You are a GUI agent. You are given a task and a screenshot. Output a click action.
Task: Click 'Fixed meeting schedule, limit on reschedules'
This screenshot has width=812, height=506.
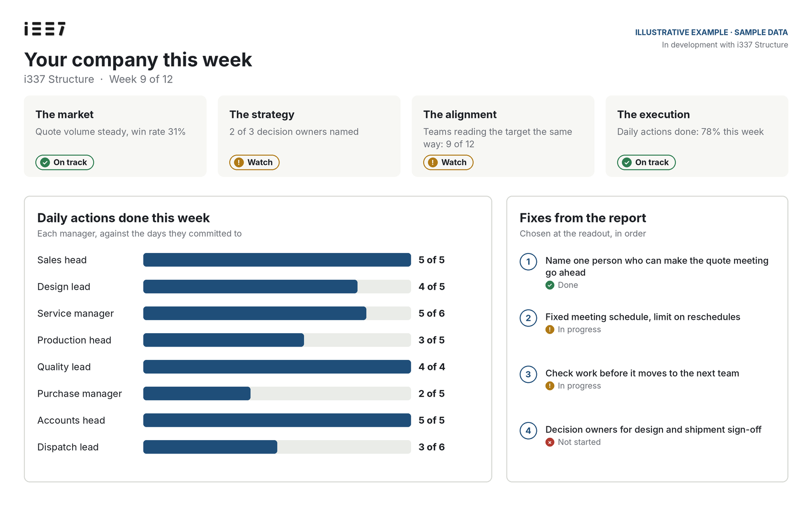[x=643, y=317]
